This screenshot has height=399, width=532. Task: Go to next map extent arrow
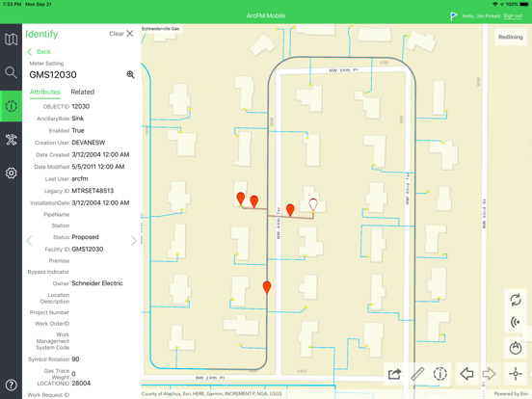(489, 374)
